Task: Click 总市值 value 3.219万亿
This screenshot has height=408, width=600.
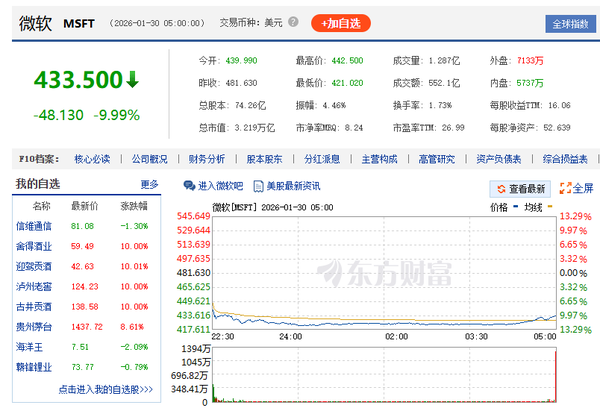Action: pos(254,128)
